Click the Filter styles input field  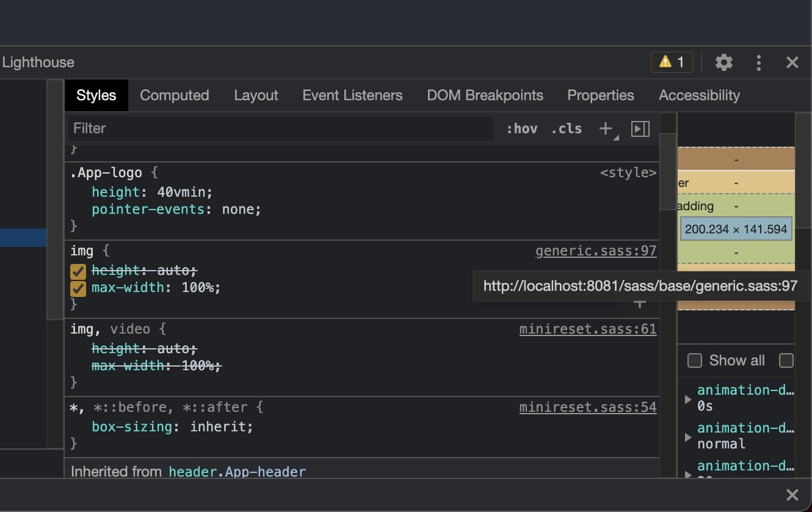click(244, 128)
